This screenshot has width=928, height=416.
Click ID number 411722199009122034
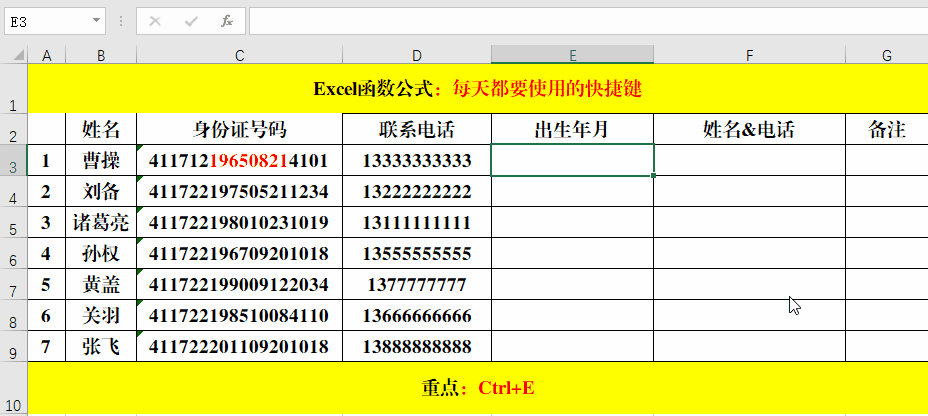pos(239,284)
